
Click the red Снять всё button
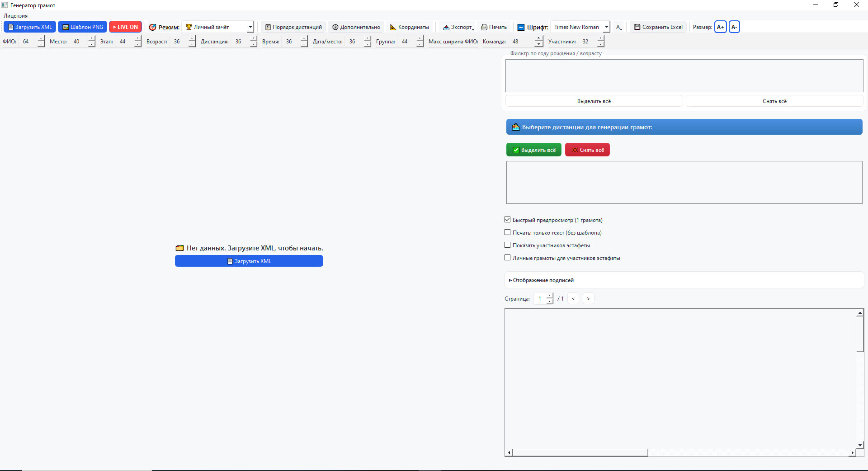(587, 150)
